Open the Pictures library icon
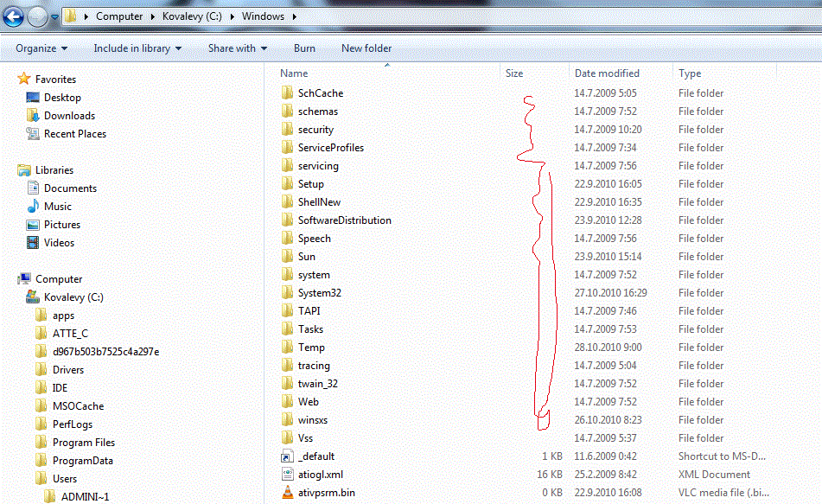The height and width of the screenshot is (504, 822). coord(33,225)
